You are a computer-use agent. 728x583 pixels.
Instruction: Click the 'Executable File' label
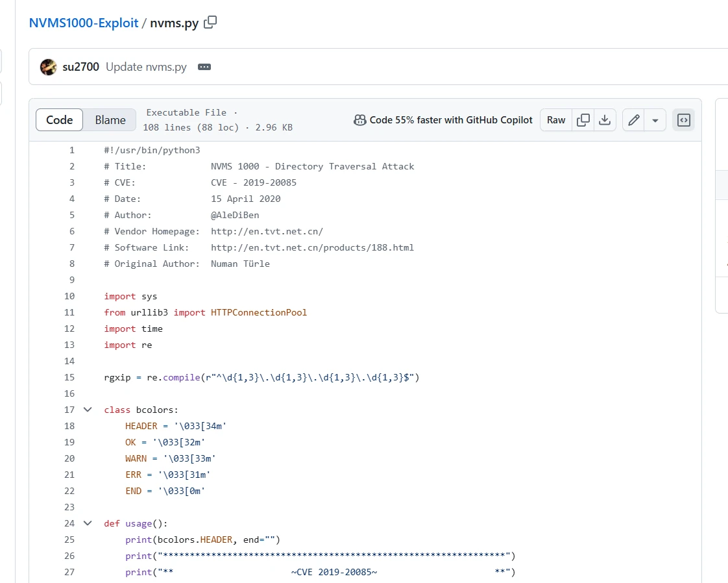(186, 112)
